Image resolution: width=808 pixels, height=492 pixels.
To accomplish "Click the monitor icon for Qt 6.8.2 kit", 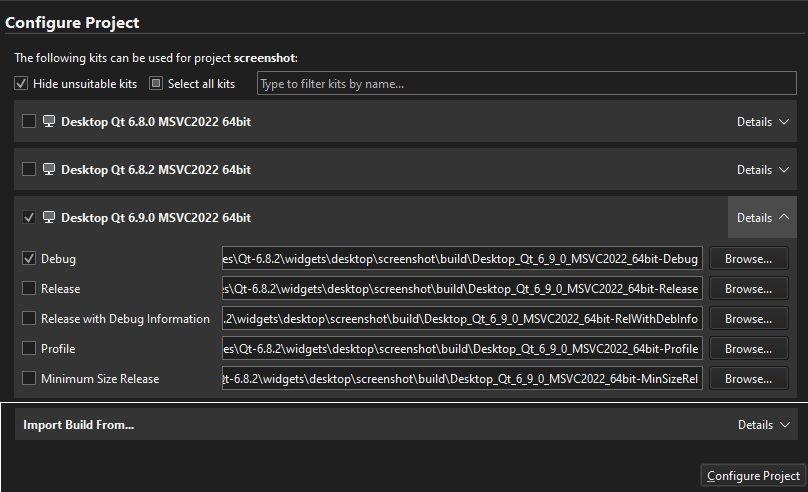I will (x=48, y=170).
